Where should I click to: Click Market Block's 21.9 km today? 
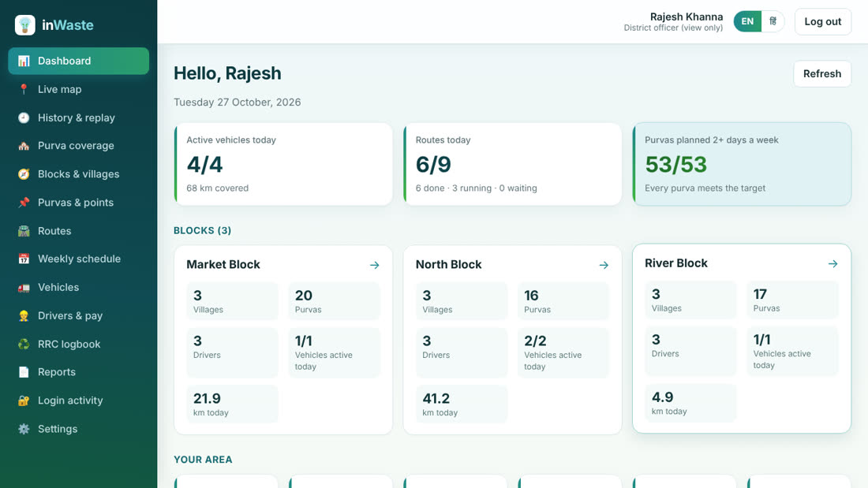click(x=233, y=404)
